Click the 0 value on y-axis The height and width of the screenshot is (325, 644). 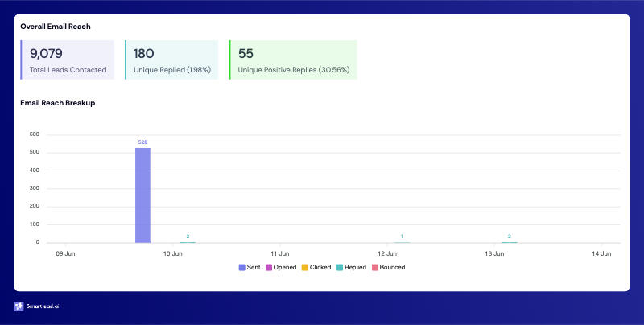(37, 242)
